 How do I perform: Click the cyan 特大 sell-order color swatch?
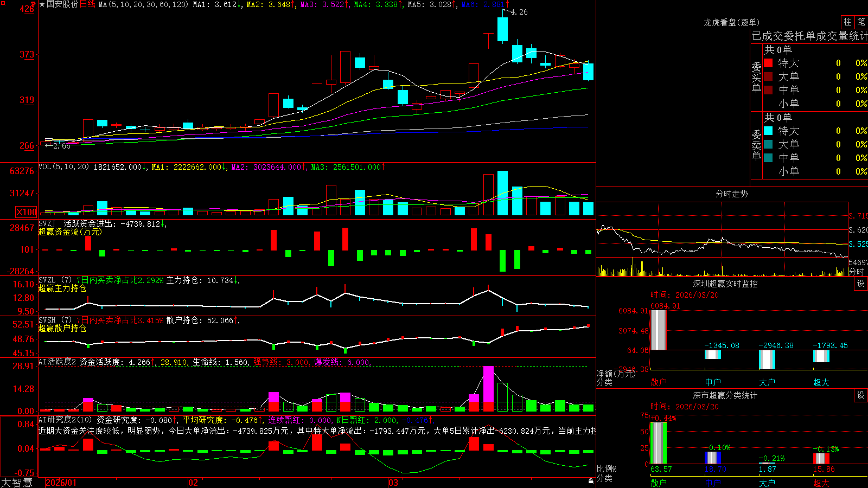point(768,131)
